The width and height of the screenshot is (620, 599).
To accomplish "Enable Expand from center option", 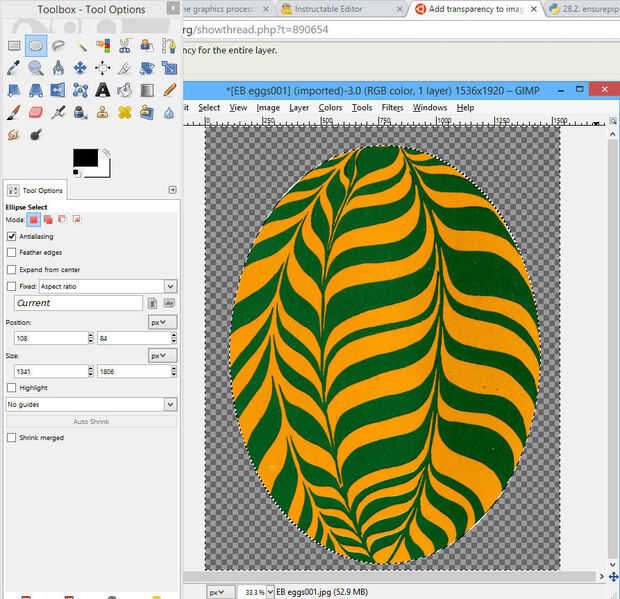I will coord(12,269).
